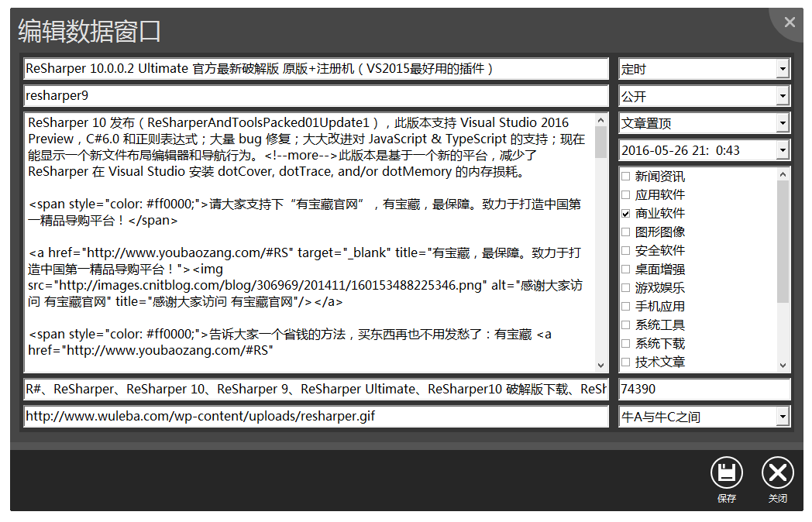Click the 关闭 label under the close icon
This screenshot has height=522, width=812.
click(777, 498)
